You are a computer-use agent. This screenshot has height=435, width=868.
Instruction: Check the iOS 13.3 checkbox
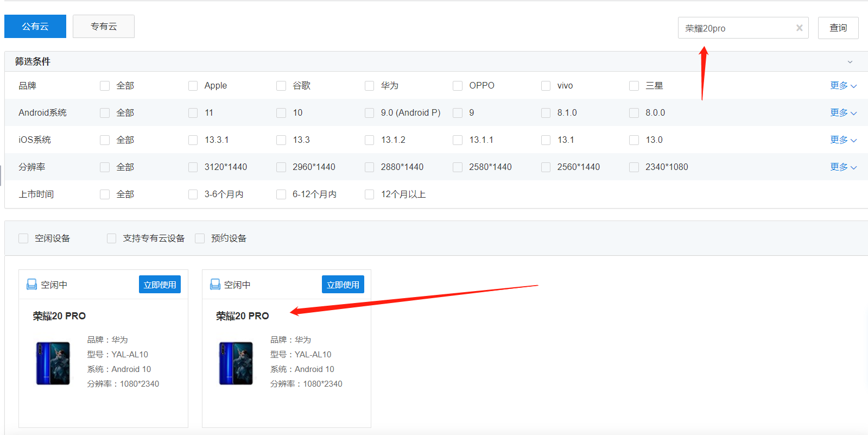[x=281, y=140]
